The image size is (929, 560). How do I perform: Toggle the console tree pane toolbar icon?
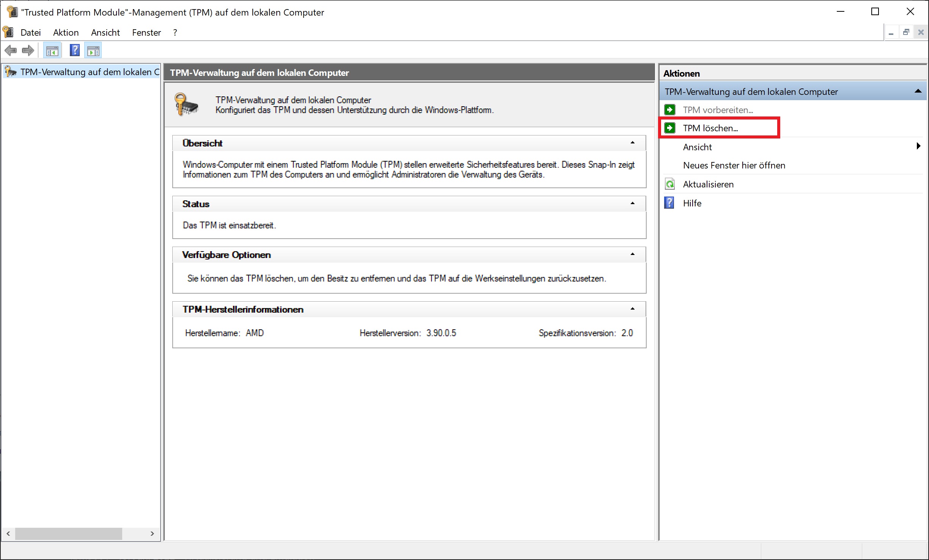click(x=52, y=50)
